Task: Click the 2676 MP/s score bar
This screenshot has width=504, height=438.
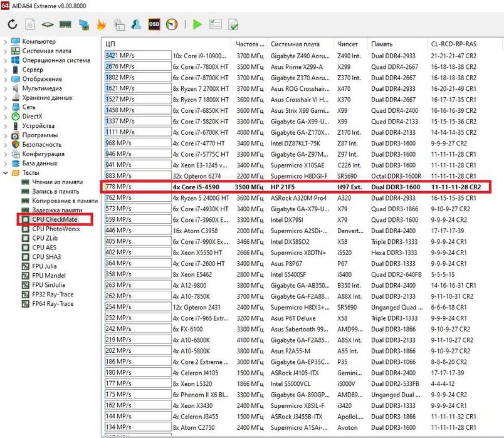Action: (x=138, y=66)
